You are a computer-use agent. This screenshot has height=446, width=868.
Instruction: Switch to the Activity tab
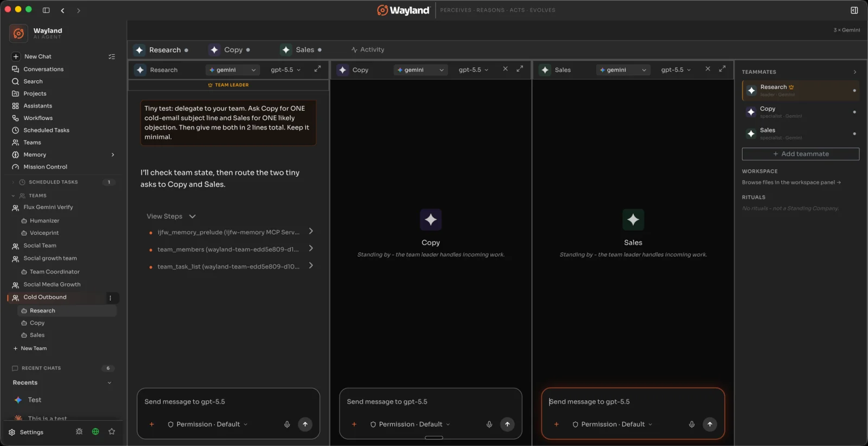point(368,50)
